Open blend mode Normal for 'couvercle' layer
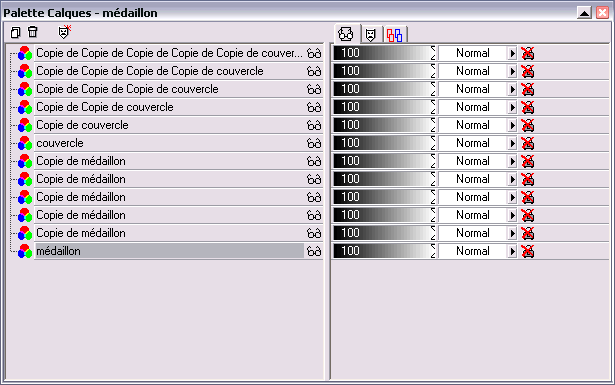This screenshot has height=385, width=615. (473, 143)
